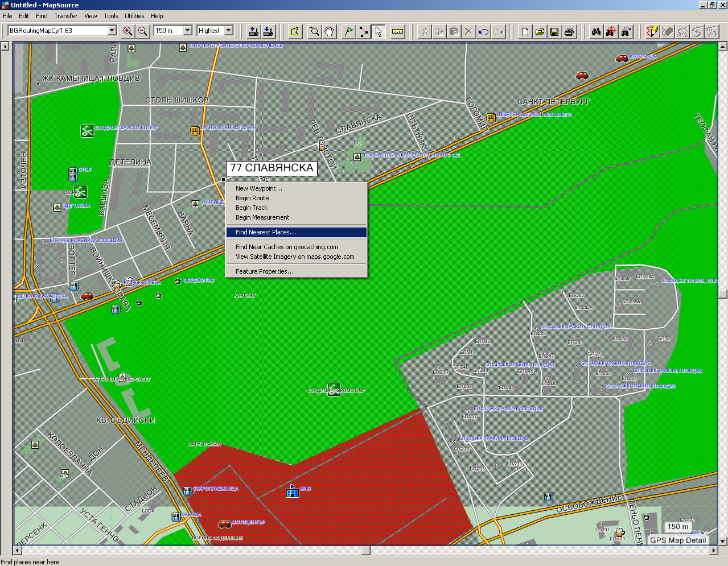Screen dimensions: 728x566
Task: Pick the Waypoint flag tool
Action: tap(348, 31)
